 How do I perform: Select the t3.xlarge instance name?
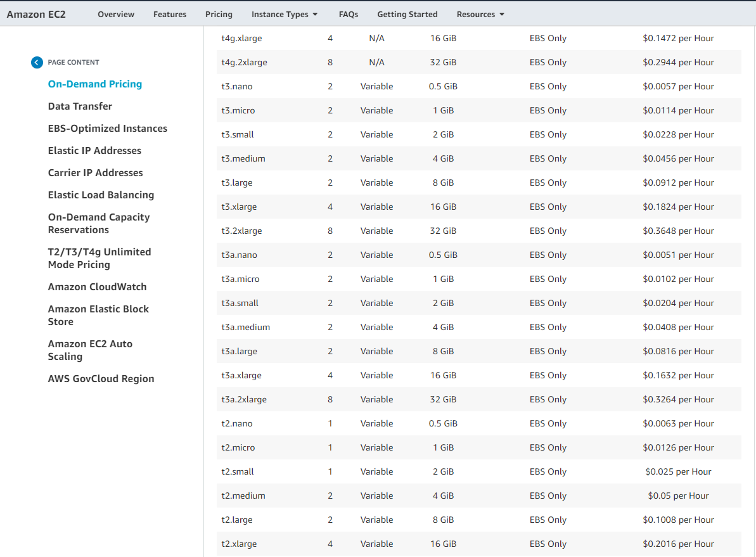pos(239,207)
